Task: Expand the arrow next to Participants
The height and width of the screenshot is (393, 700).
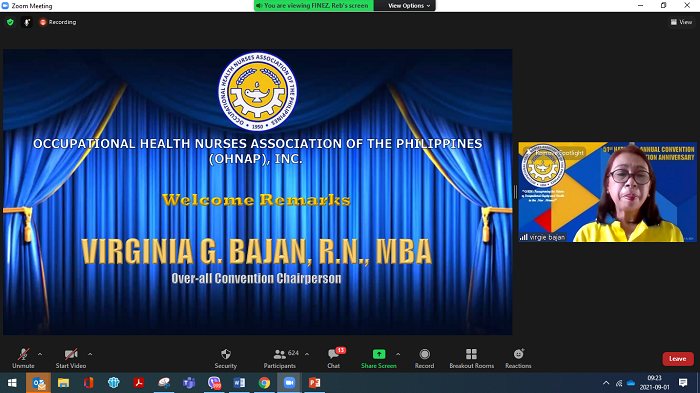Action: (307, 354)
